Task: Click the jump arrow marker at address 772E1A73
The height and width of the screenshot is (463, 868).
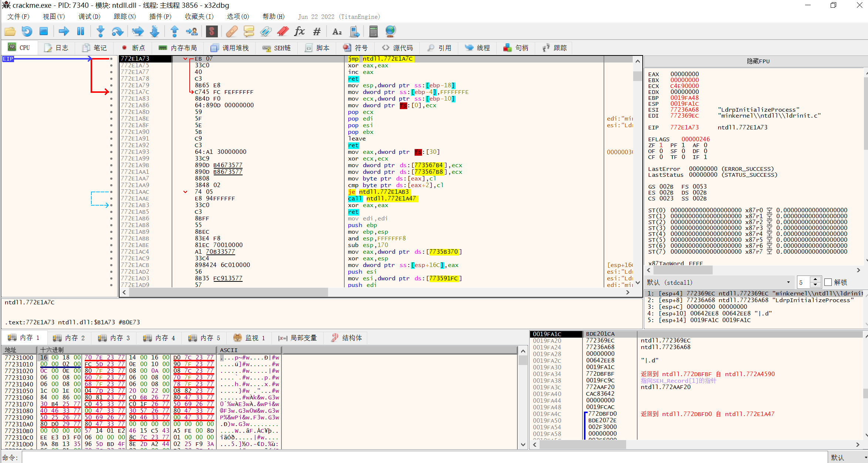Action: pyautogui.click(x=185, y=59)
